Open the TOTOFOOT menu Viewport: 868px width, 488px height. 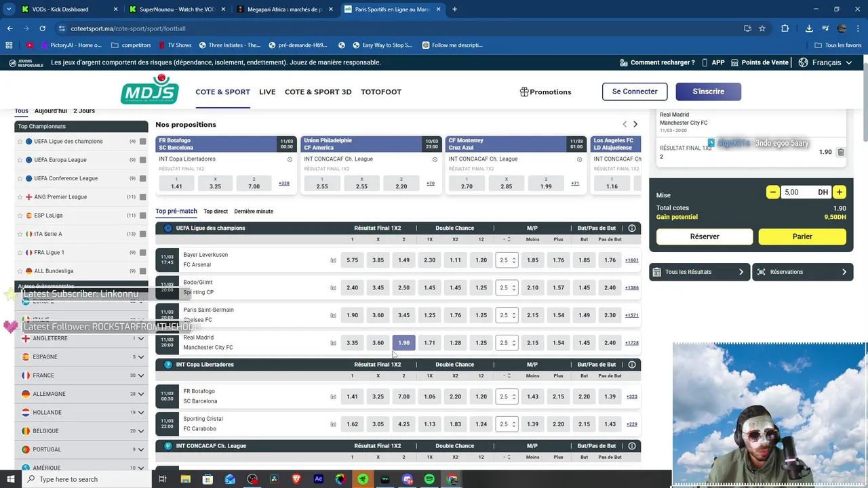381,91
